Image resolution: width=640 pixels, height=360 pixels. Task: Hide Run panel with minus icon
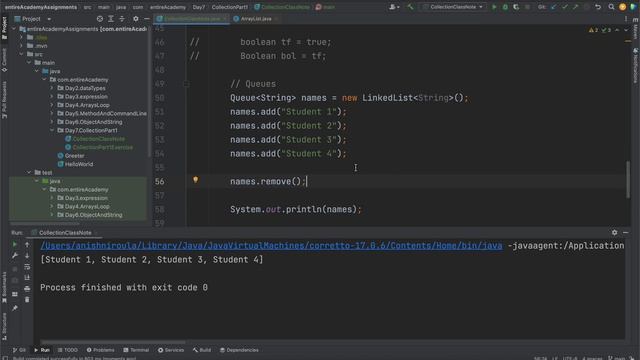tap(625, 232)
